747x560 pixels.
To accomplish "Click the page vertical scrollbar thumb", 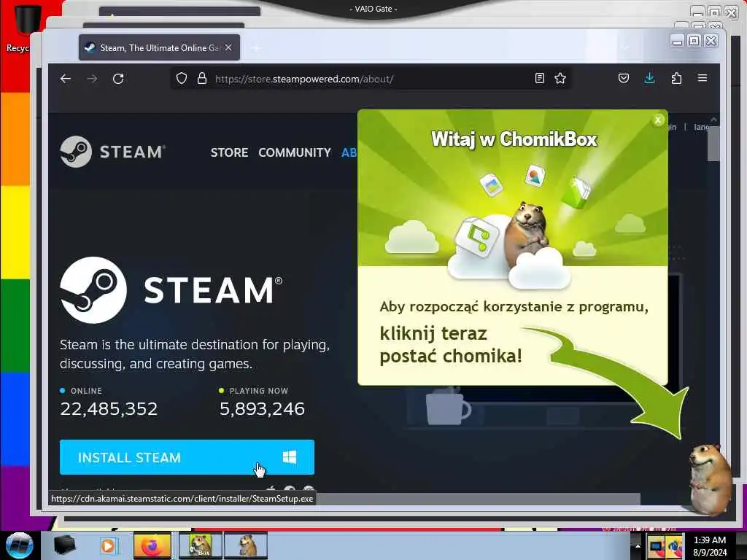I will (713, 145).
